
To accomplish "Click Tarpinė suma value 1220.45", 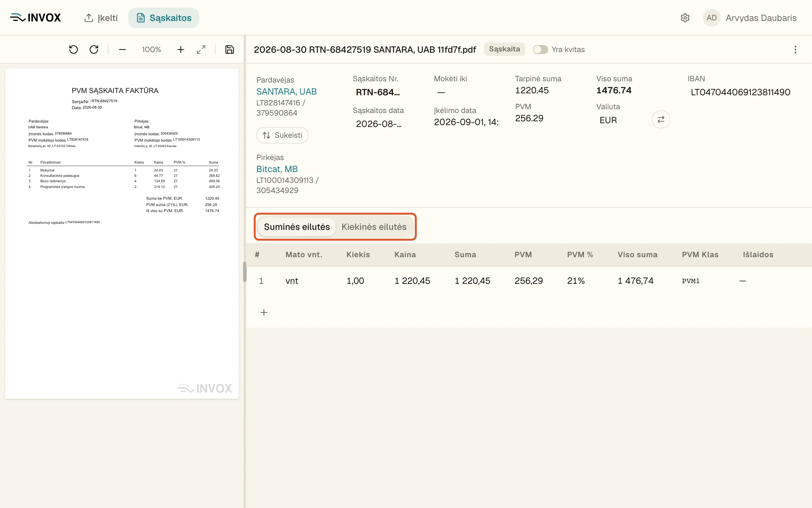I will (532, 90).
